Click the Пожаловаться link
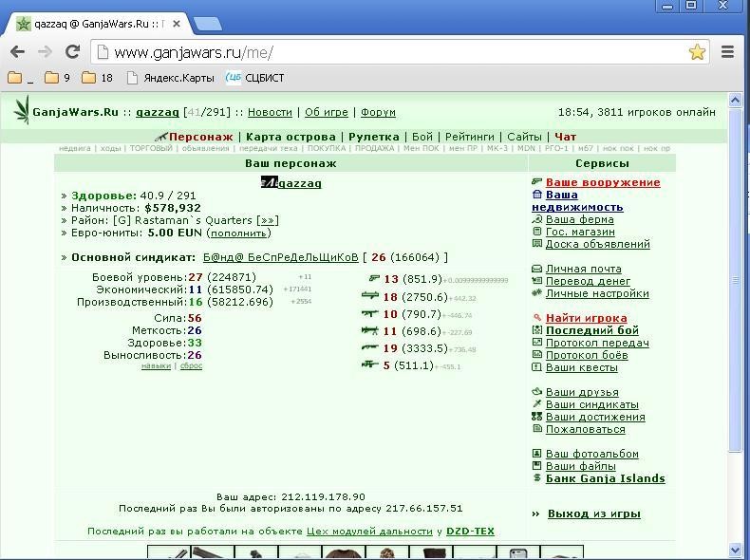Screen dimensions: 750x560 click(586, 429)
